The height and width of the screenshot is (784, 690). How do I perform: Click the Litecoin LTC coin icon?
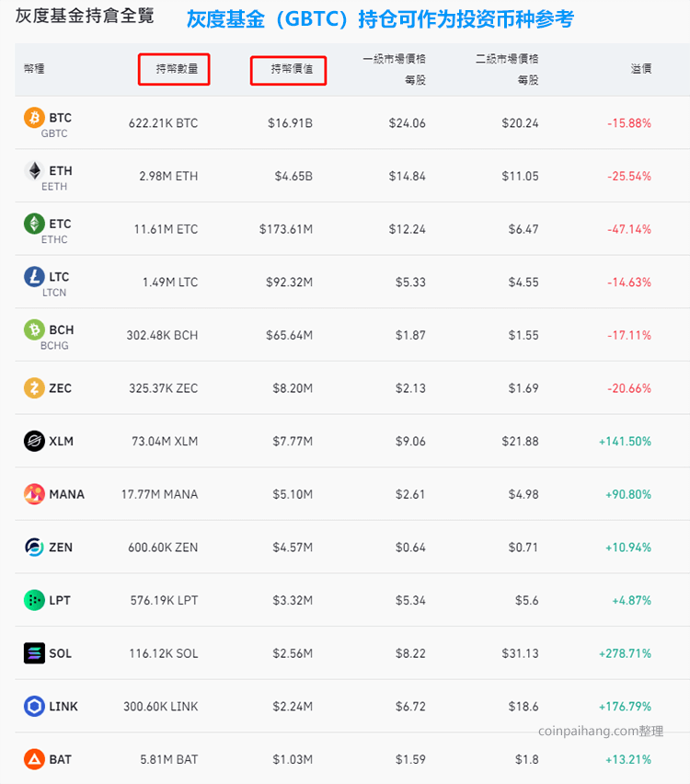[34, 276]
